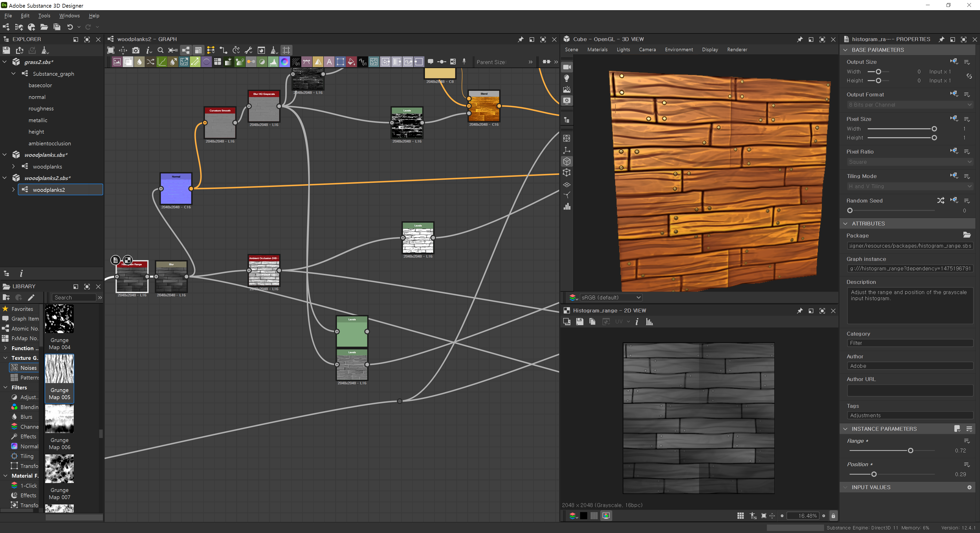Add a Text node from the node toolbar
980x533 pixels.
[x=329, y=62]
